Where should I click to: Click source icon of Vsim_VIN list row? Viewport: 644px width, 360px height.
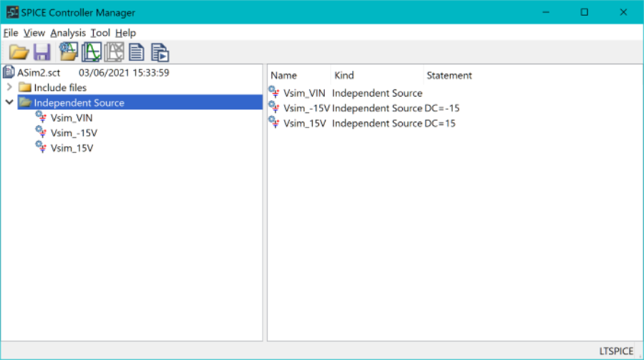pyautogui.click(x=274, y=92)
